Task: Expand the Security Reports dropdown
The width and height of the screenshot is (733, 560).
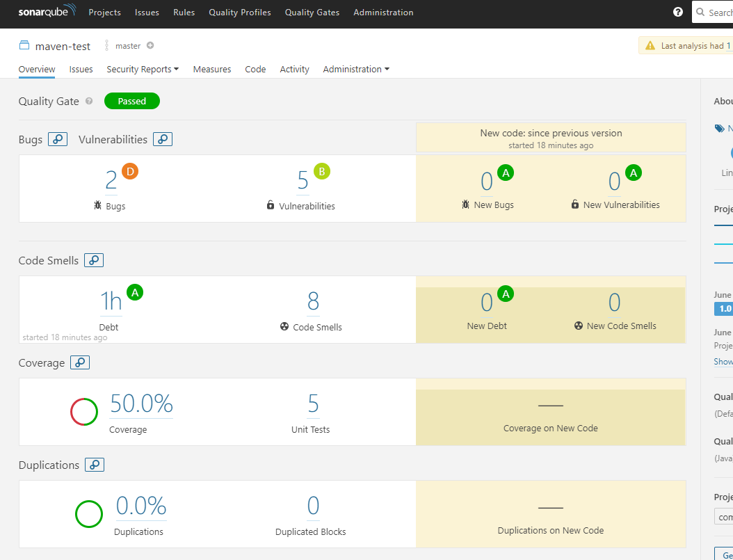Action: [143, 69]
